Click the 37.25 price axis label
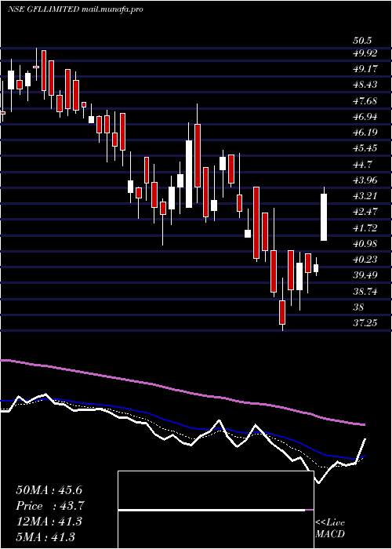Screen dimensions: 392x549 click(x=365, y=322)
